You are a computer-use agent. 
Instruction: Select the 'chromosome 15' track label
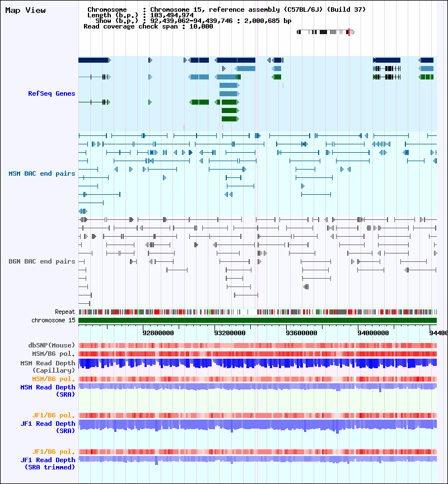pos(53,321)
